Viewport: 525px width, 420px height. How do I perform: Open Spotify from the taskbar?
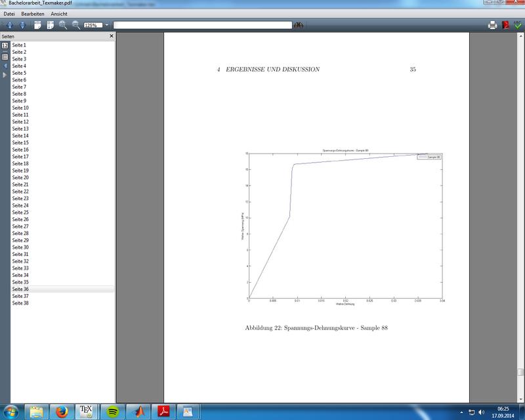(113, 411)
